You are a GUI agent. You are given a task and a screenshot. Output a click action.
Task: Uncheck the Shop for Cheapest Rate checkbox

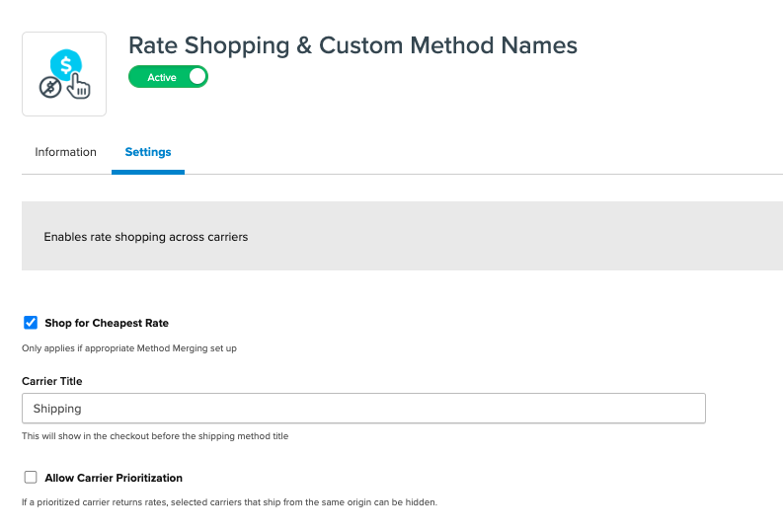coord(31,323)
